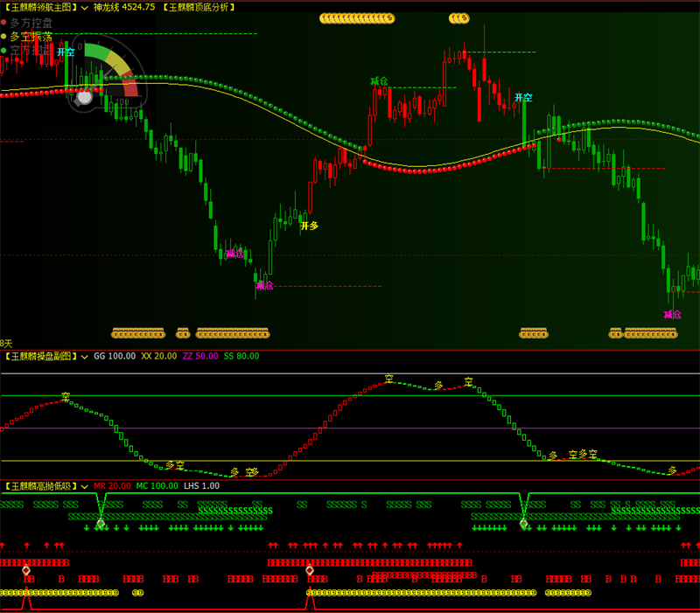Screen dimensions: 700x613
Task: Click the rightmost 多 label on the oscillator
Action: 672,470
